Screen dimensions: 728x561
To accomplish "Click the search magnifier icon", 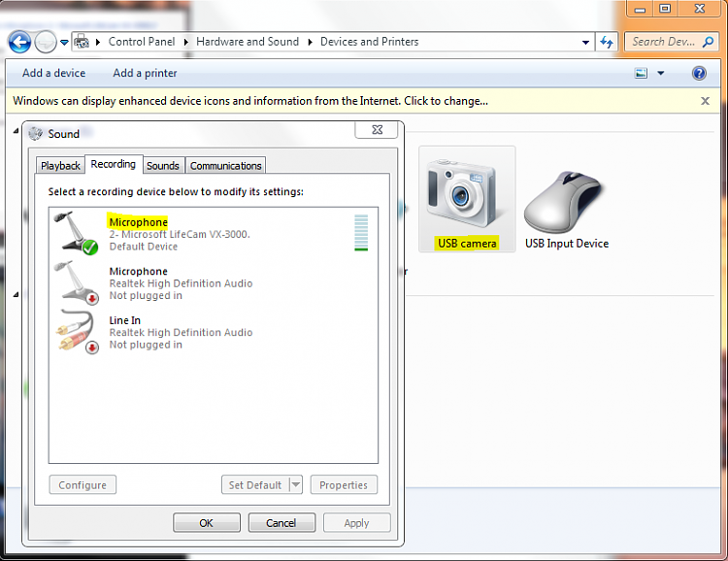I will [708, 42].
